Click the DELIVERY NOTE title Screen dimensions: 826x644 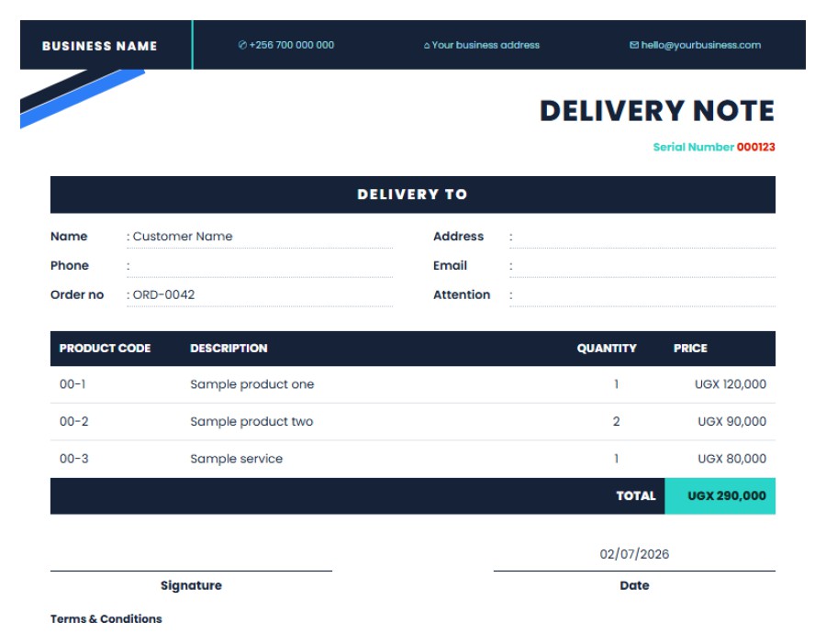pyautogui.click(x=657, y=111)
